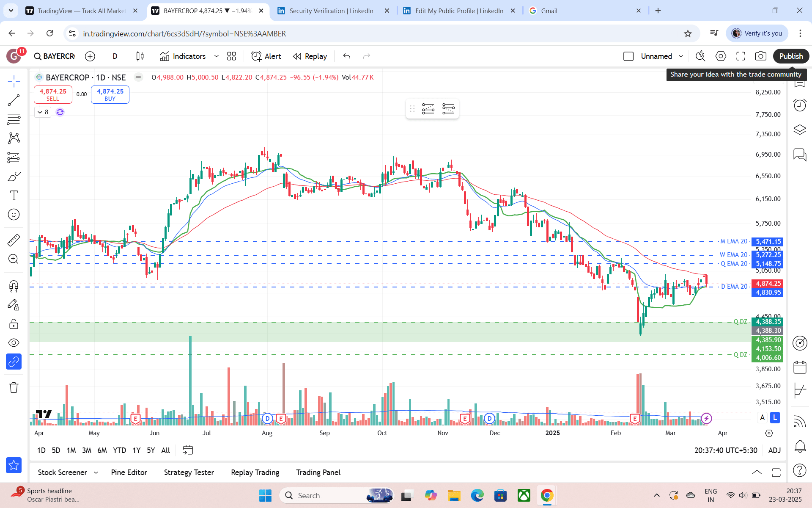Remove drawings with the trash icon
The width and height of the screenshot is (812, 508).
click(x=14, y=387)
